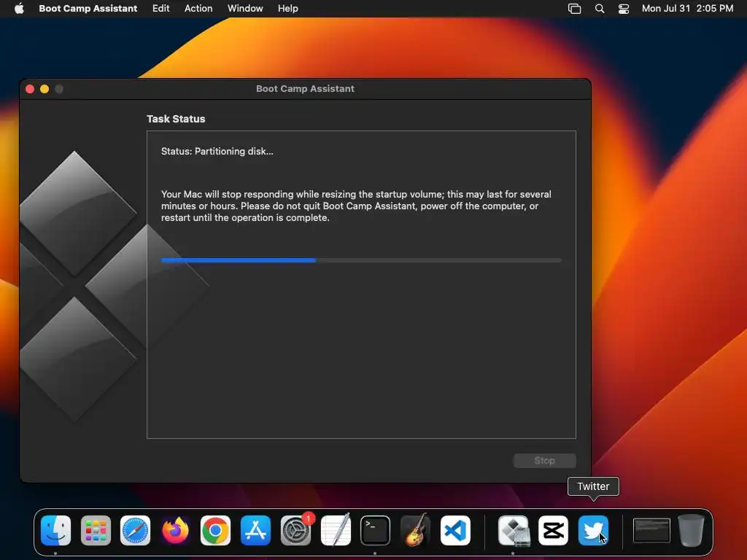747x560 pixels.
Task: Open the Boot Camp Assistant menu
Action: (88, 8)
